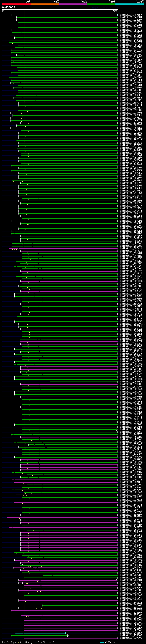Viewport: 146px width, 644px height.
Task: Select label UniRef100_Q9FY68
Action: click(x=131, y=605)
